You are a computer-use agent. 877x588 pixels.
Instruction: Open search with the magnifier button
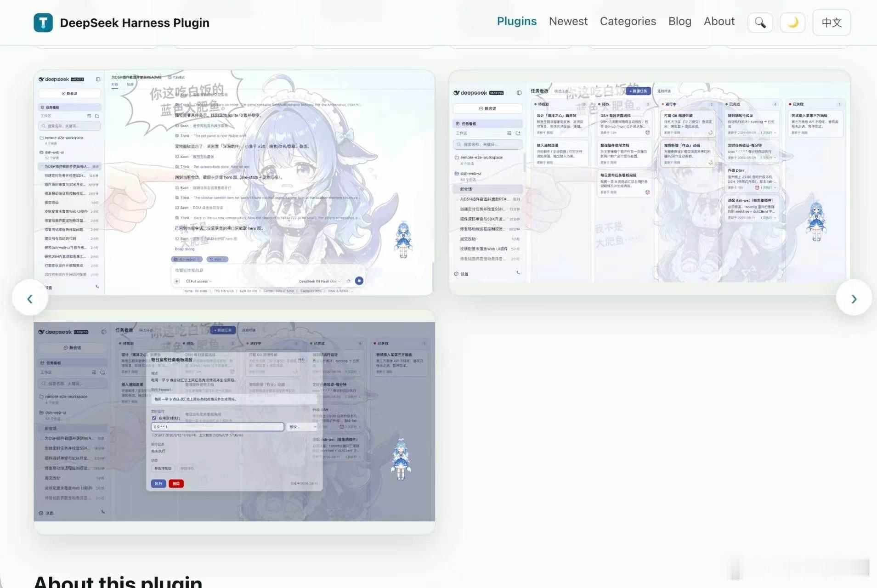pos(760,23)
